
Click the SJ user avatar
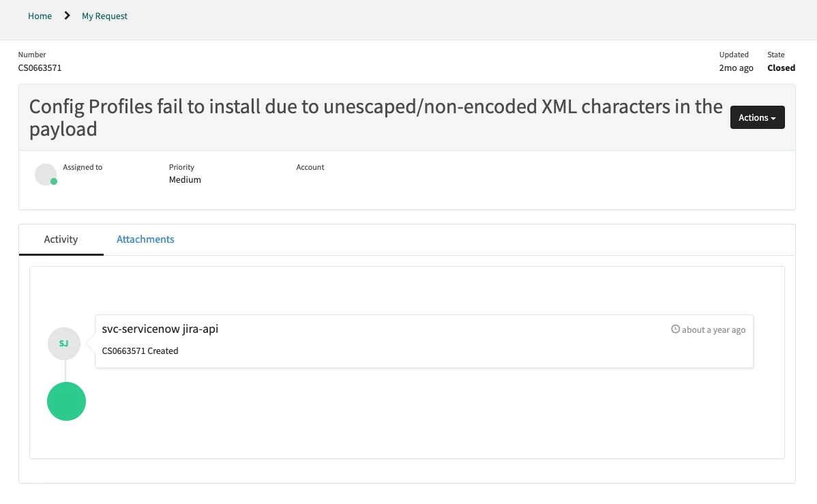pyautogui.click(x=63, y=344)
